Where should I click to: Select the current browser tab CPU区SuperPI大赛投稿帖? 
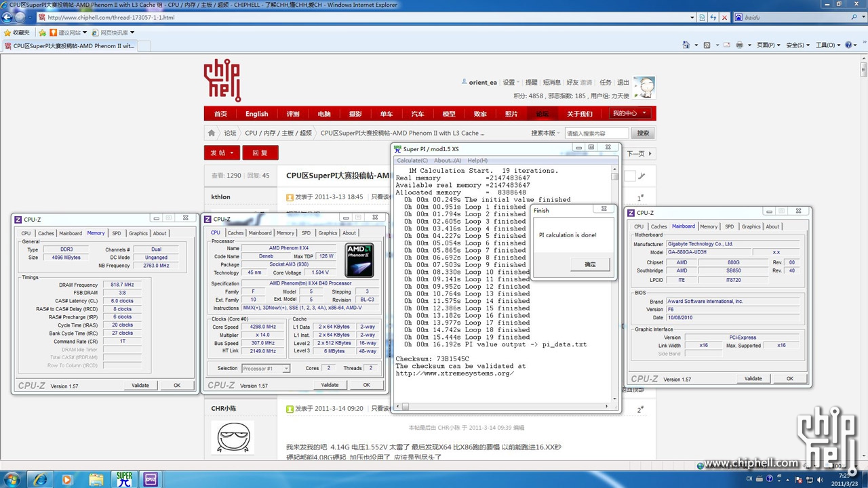click(70, 46)
